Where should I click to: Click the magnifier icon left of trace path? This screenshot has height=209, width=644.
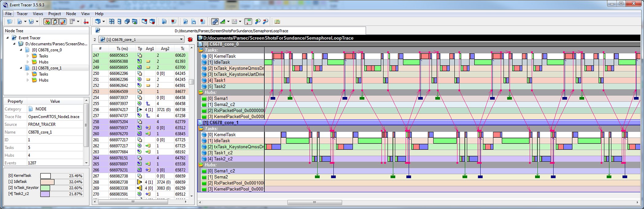pos(98,30)
